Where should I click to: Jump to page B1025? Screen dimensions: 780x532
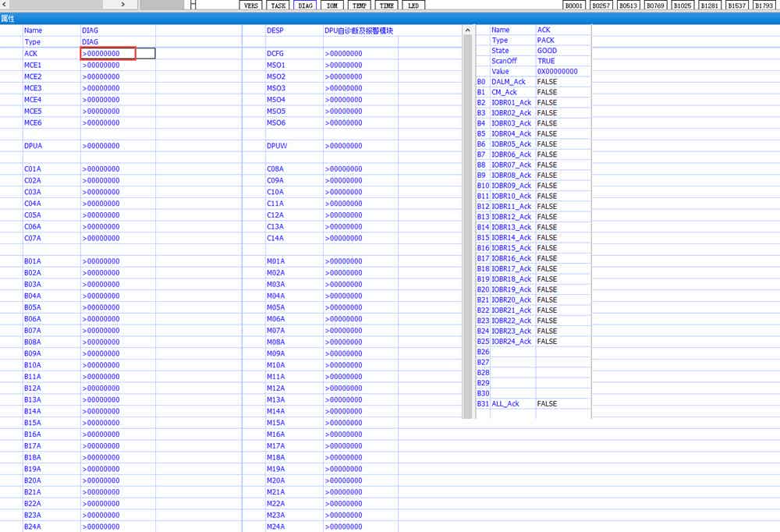tap(682, 5)
